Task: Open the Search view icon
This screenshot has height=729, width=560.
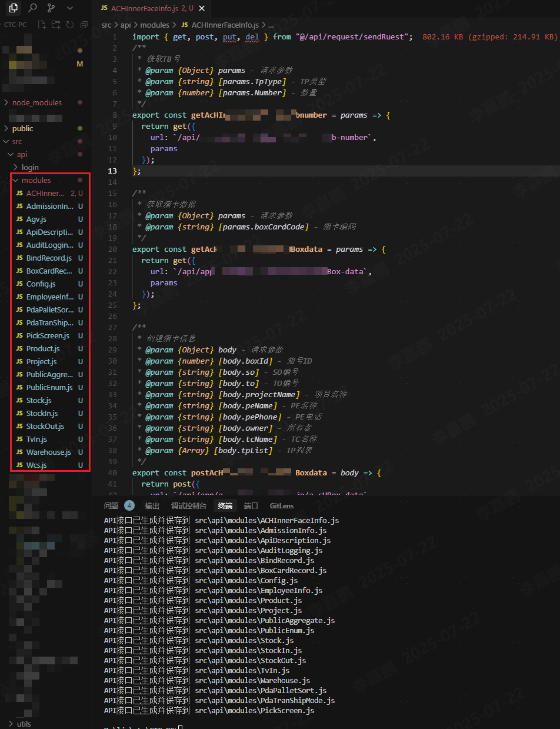Action: tap(32, 8)
